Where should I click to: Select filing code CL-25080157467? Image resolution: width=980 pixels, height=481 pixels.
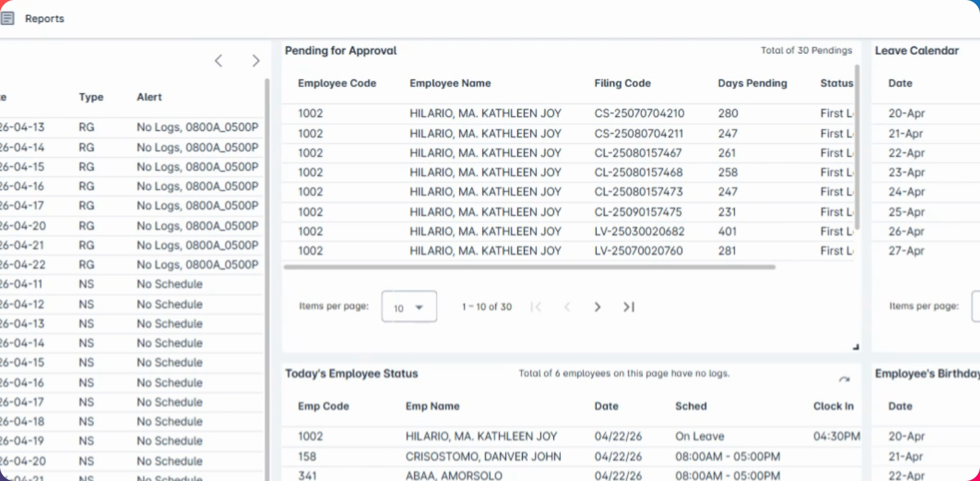[x=639, y=153]
